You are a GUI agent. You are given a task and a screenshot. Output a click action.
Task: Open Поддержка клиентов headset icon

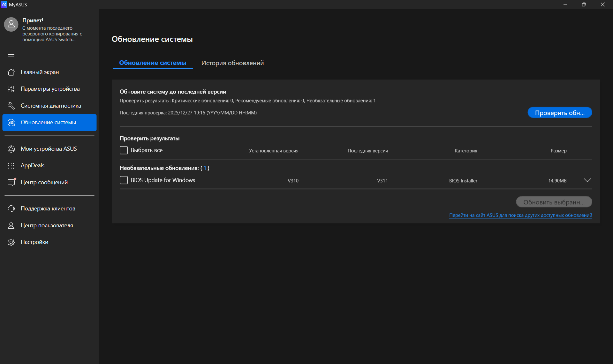pyautogui.click(x=11, y=209)
